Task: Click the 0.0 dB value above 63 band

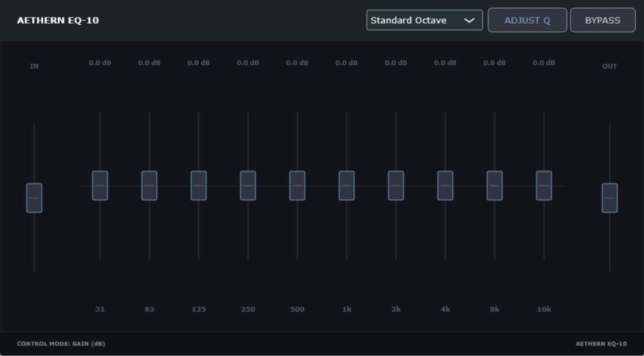Action: pyautogui.click(x=149, y=63)
